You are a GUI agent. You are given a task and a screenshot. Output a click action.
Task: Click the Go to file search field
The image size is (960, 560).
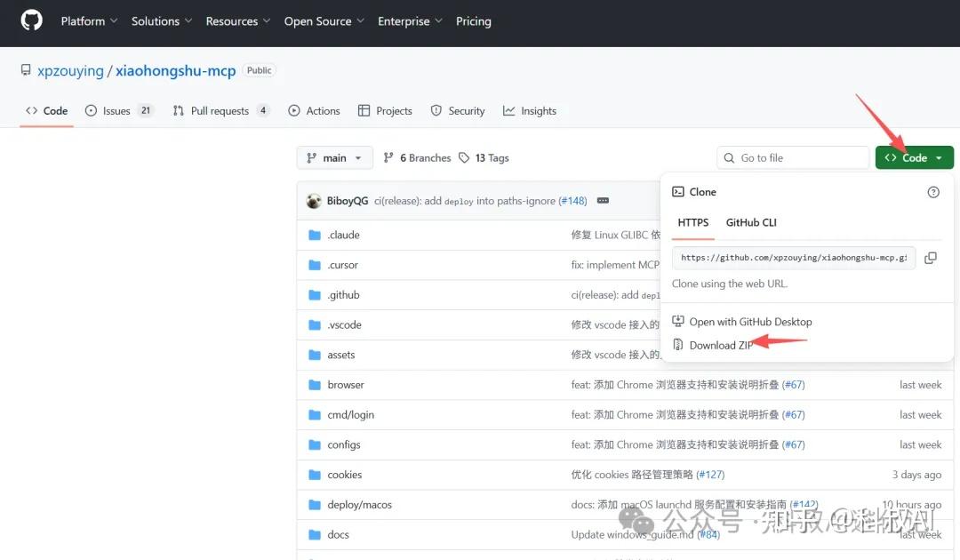[793, 158]
